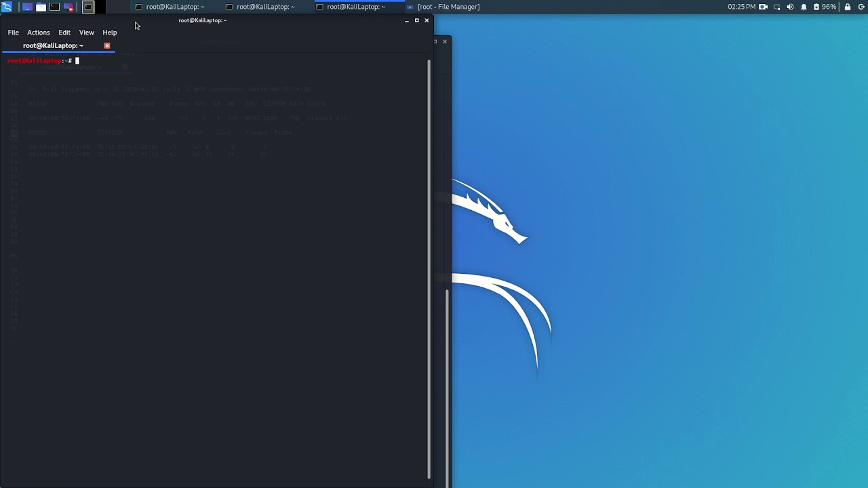Click the battery 96% indicator

[825, 7]
